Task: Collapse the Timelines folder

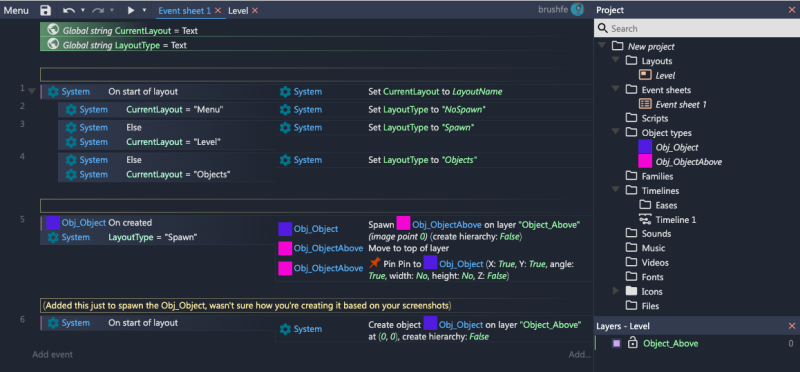Action: [616, 190]
